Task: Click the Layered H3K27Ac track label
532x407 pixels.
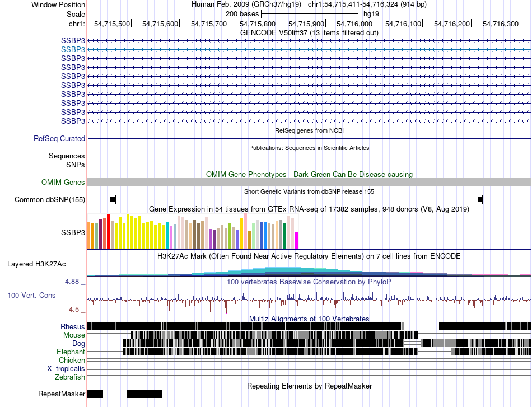Action: tap(36, 264)
